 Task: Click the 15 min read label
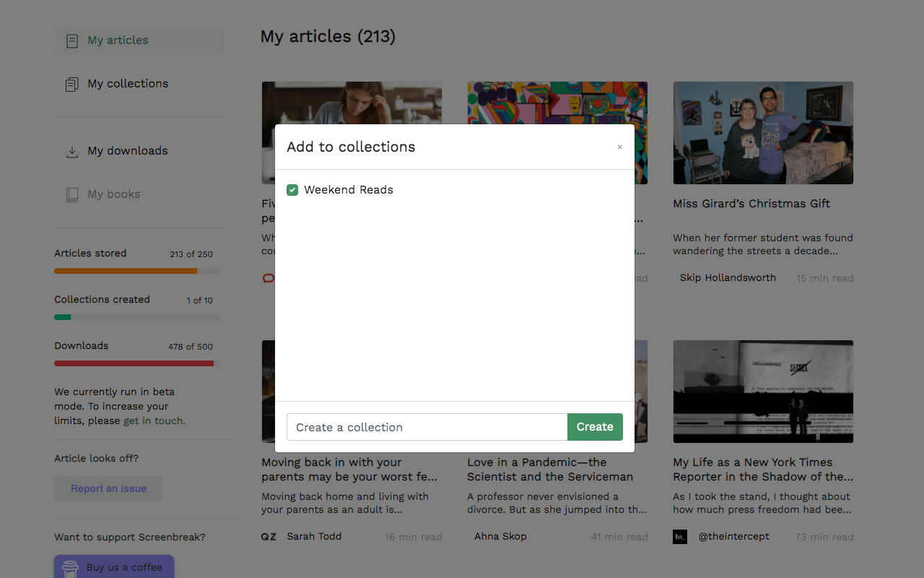[825, 278]
